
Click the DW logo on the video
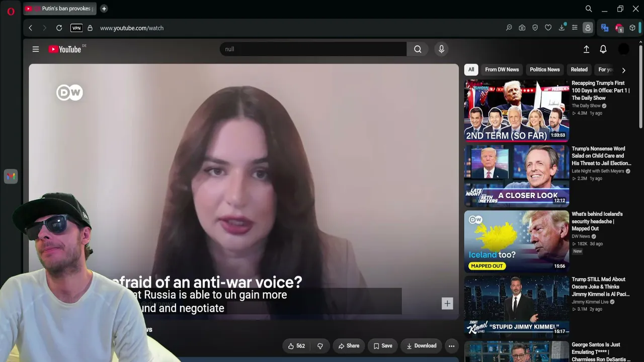[x=69, y=93]
